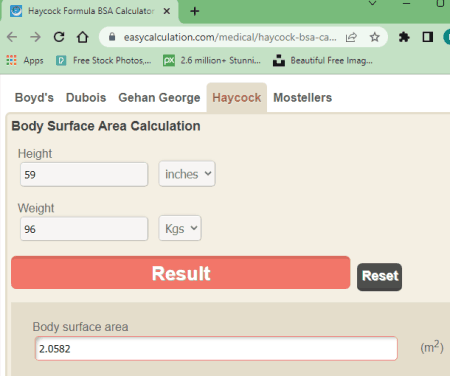Open Beautiful Free Images bookmark
Viewport: 450px width, 376px height.
point(322,60)
